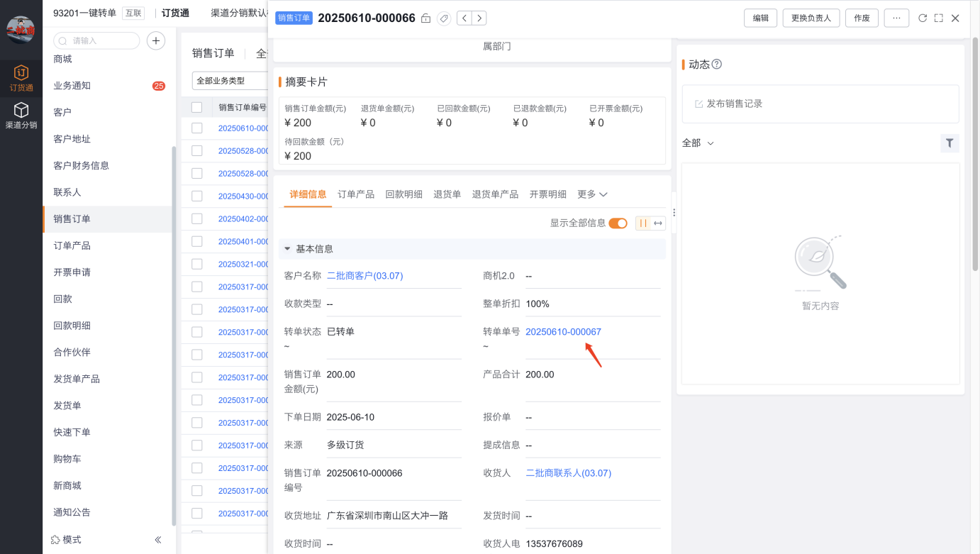Open 快速下单 in the sidebar
This screenshot has height=554, width=980.
pos(72,432)
